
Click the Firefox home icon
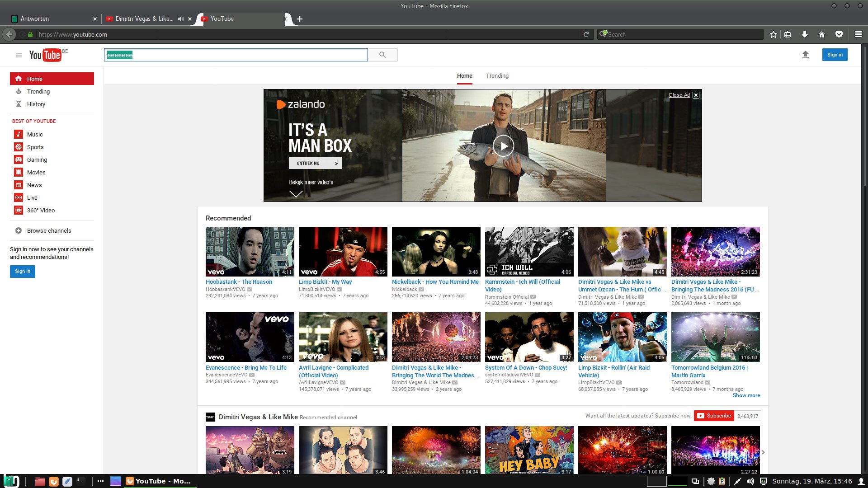822,34
